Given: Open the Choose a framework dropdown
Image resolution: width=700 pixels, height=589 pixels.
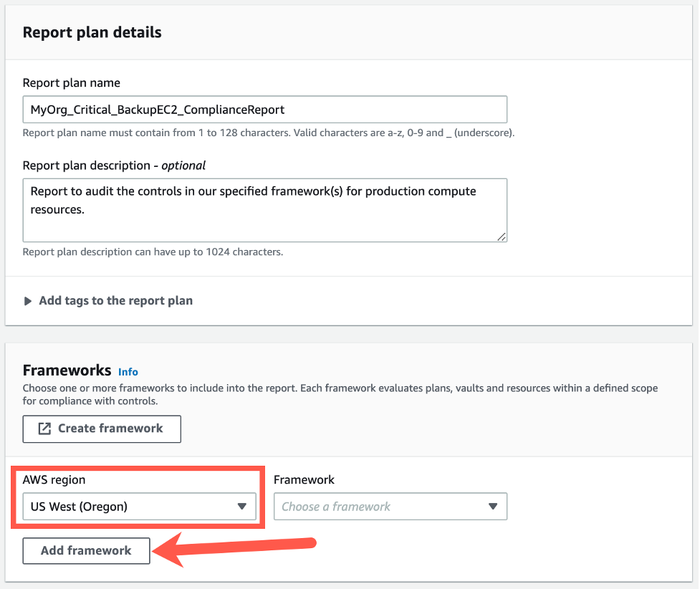Looking at the screenshot, I should pyautogui.click(x=390, y=507).
